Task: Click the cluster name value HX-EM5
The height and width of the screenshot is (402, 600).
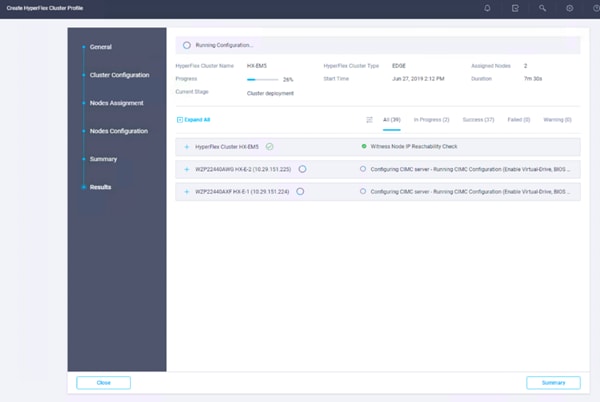Action: pyautogui.click(x=257, y=66)
